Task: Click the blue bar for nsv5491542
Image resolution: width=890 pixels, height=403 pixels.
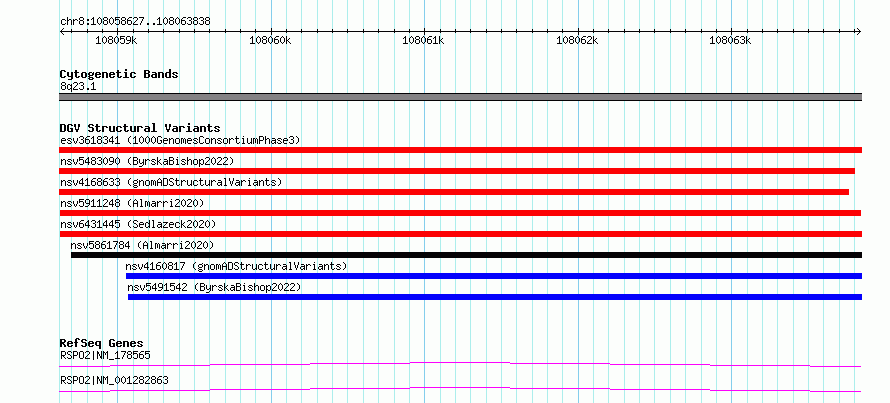Action: 495,297
